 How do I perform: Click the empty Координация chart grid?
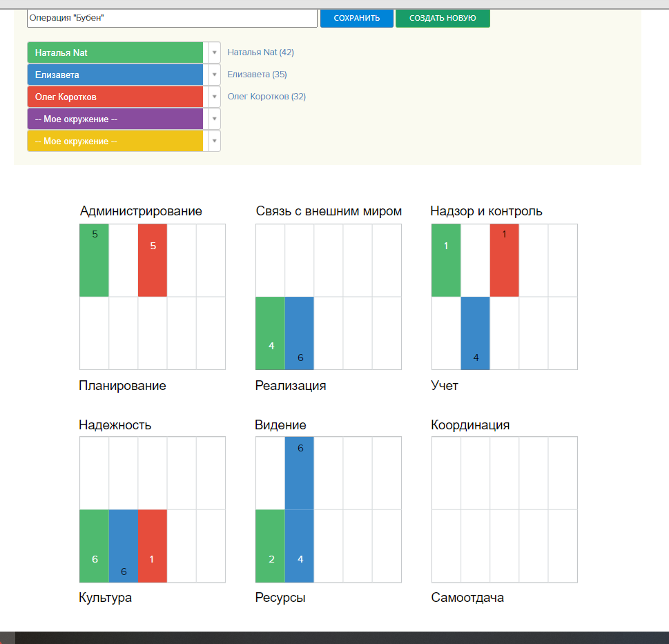click(504, 509)
